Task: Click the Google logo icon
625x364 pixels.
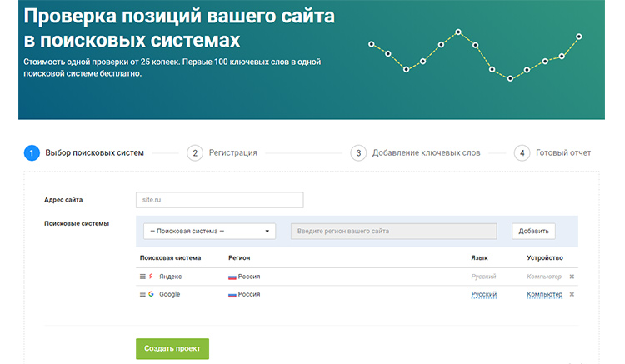Action: (151, 294)
